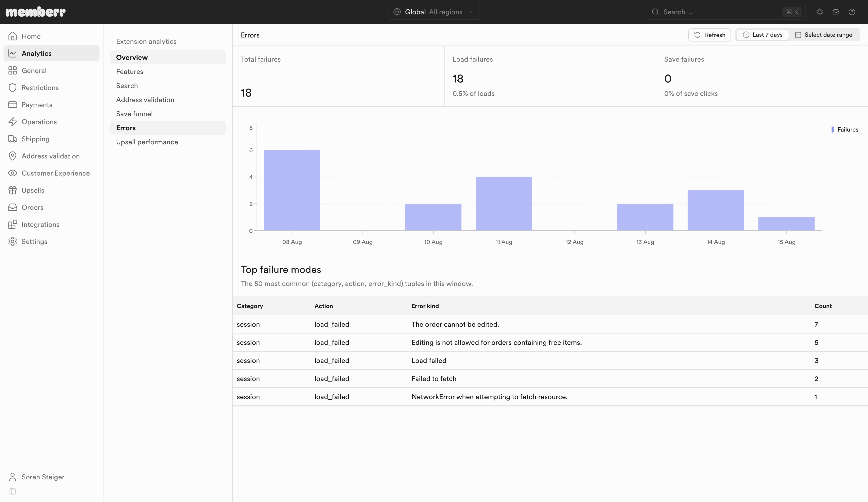Click the Restrictions shield icon
The image size is (868, 502).
tap(12, 88)
